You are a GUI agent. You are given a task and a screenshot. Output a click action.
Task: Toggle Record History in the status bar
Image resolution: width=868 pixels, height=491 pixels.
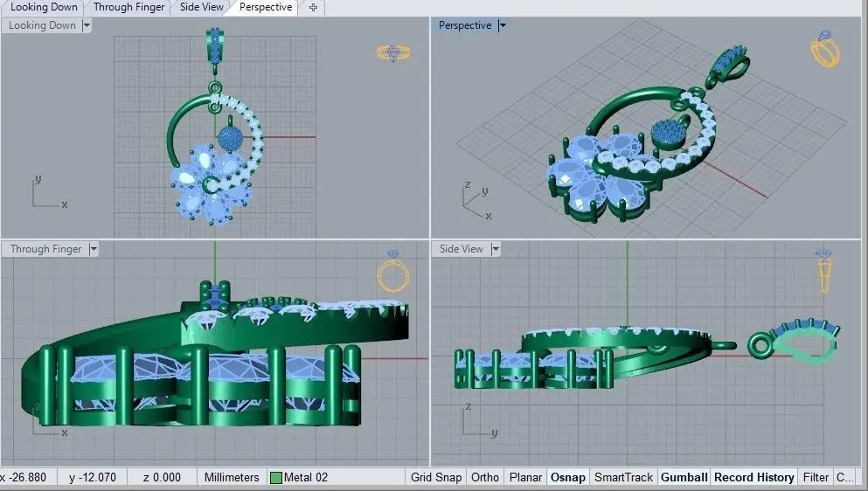[754, 477]
